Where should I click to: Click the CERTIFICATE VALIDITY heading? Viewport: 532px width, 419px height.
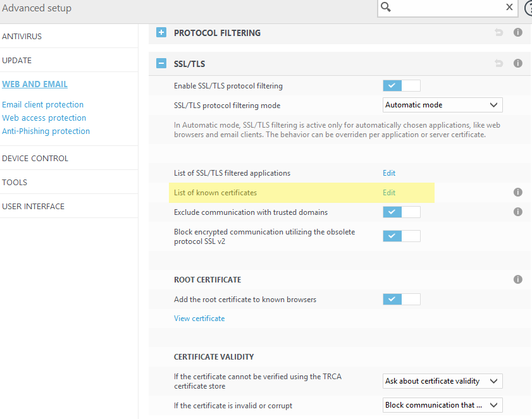click(x=214, y=356)
